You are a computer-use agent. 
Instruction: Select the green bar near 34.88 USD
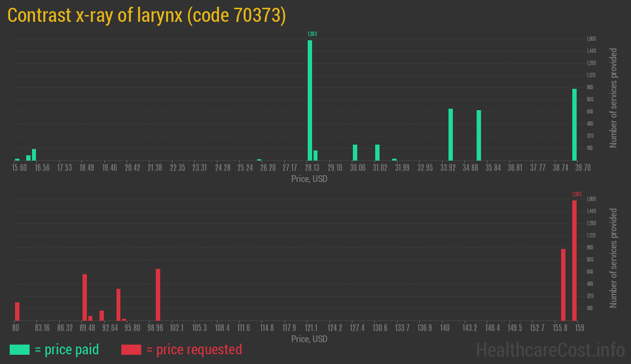pyautogui.click(x=479, y=135)
